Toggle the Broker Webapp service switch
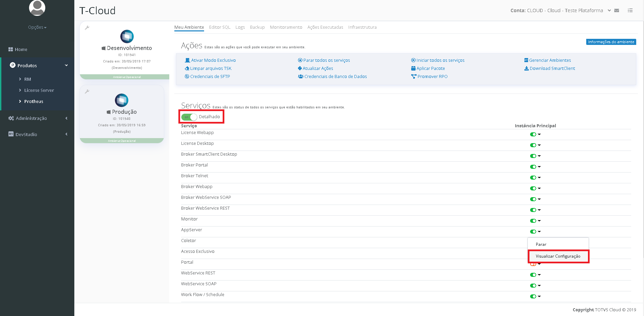Viewport: 644px width, 316px height. pos(533,188)
